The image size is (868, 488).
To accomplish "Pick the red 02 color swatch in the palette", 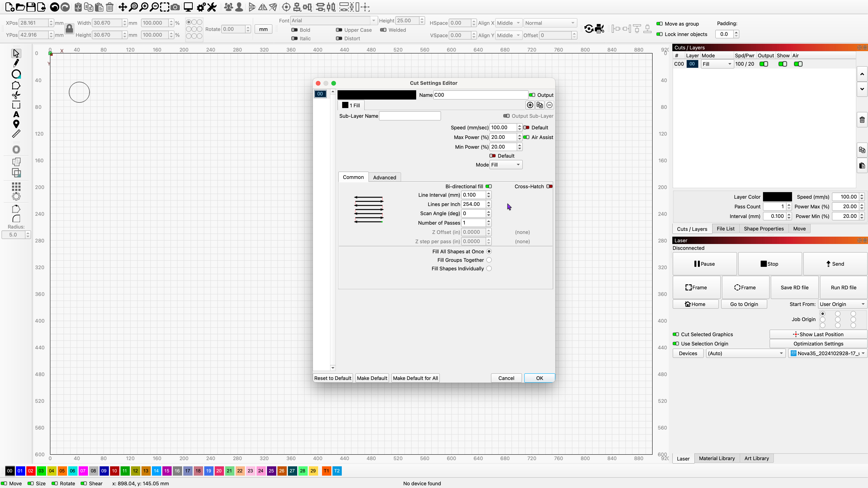I will 30,471.
